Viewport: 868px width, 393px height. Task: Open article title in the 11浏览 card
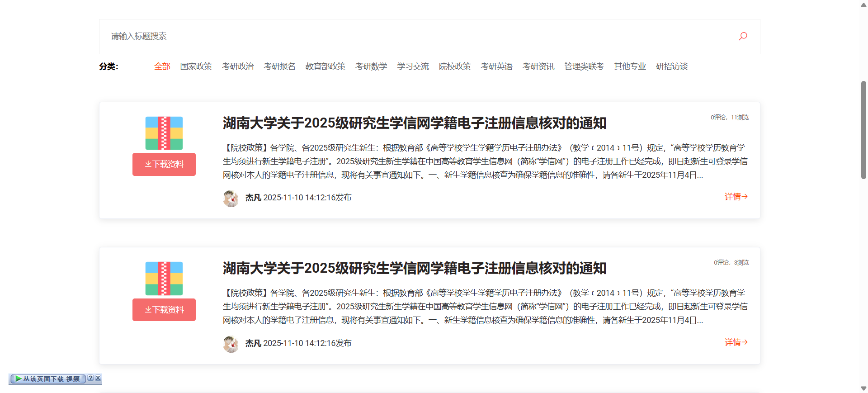[414, 123]
